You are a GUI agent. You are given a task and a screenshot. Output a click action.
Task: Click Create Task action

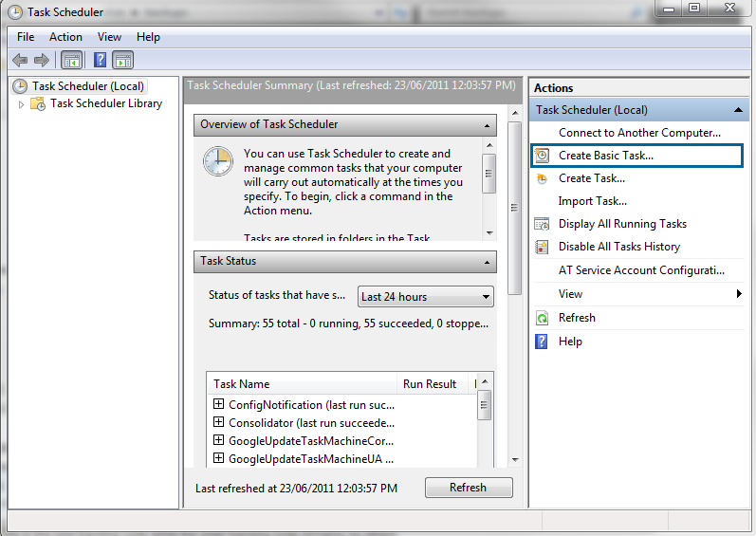click(592, 178)
